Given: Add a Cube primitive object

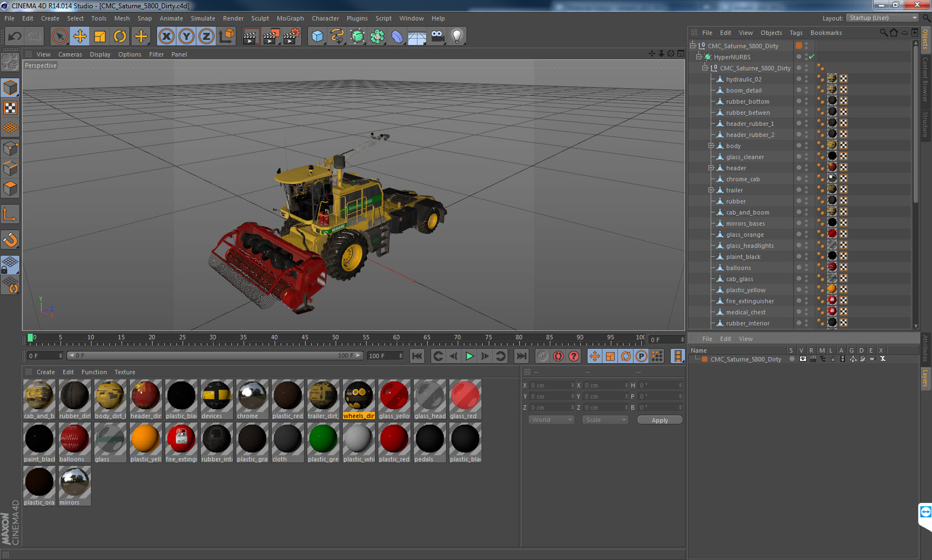Looking at the screenshot, I should point(317,37).
